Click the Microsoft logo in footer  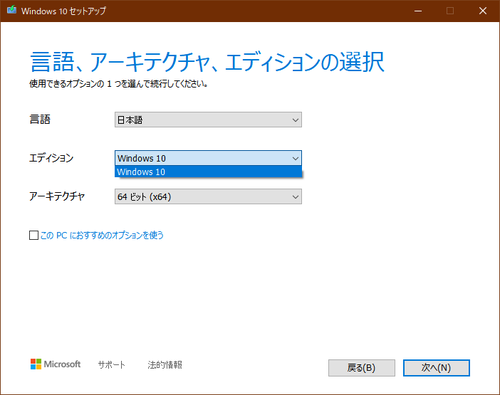click(55, 364)
